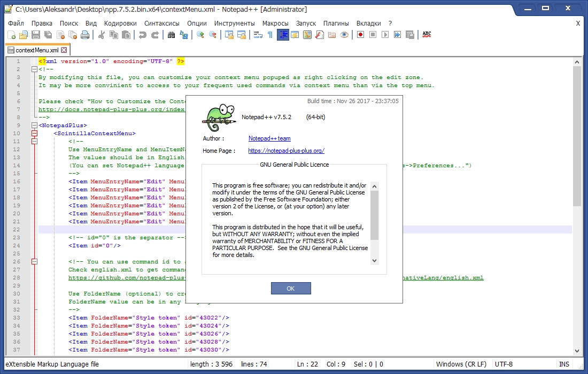
Task: Click the Copy toolbar icon
Action: pyautogui.click(x=114, y=35)
